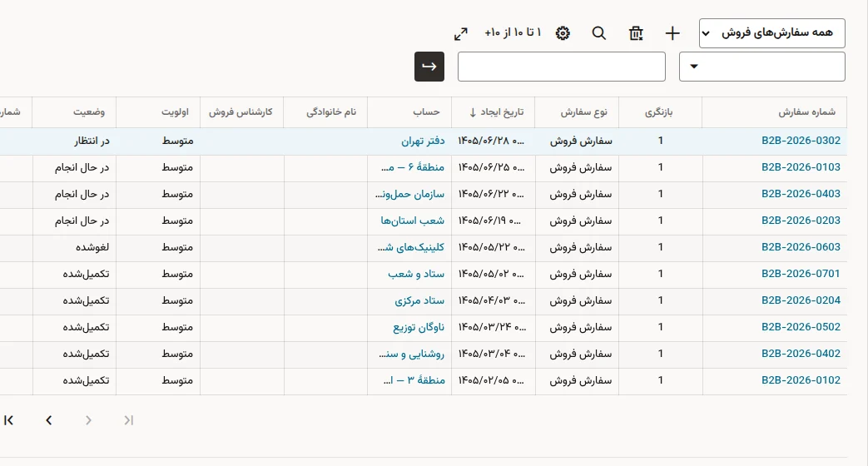Open account ناوگان توزیع
The width and height of the screenshot is (868, 466).
[419, 326]
